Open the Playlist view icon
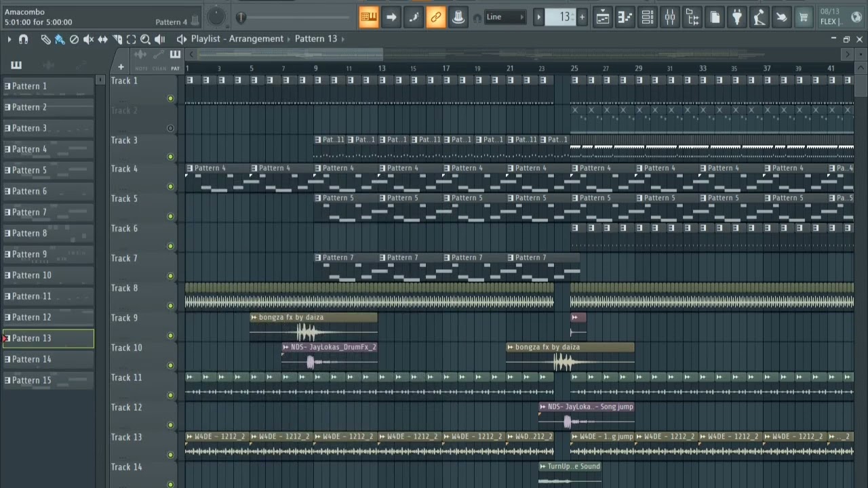The width and height of the screenshot is (868, 488). click(603, 18)
